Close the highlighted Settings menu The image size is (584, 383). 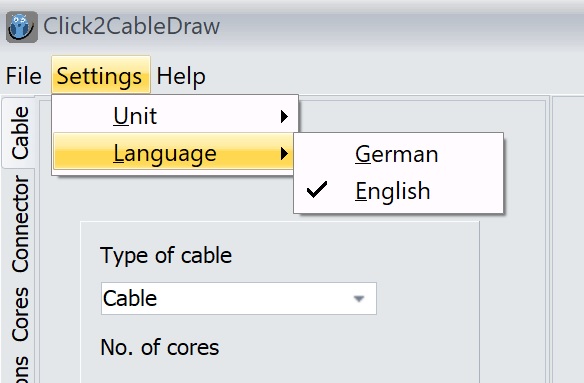[101, 75]
